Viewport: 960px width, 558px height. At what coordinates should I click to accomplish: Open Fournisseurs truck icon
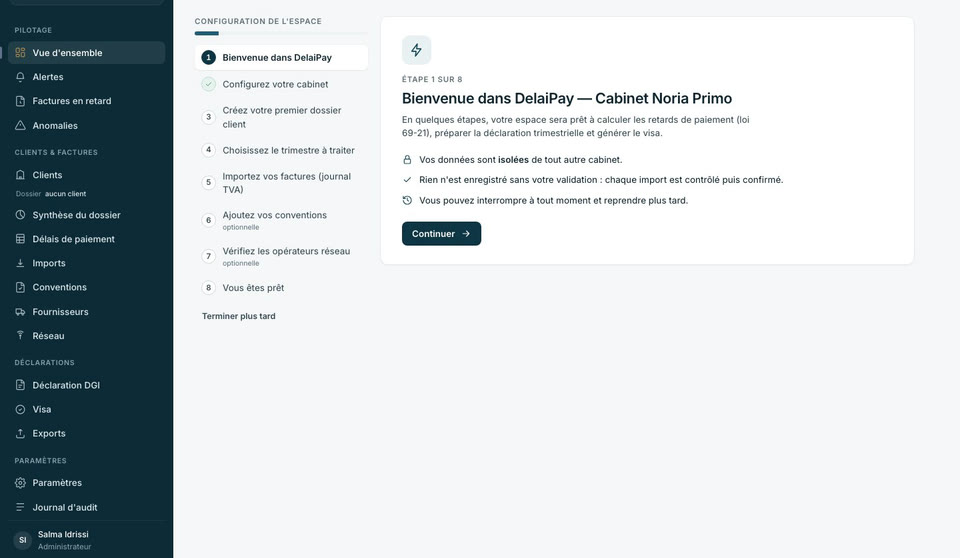(20, 312)
